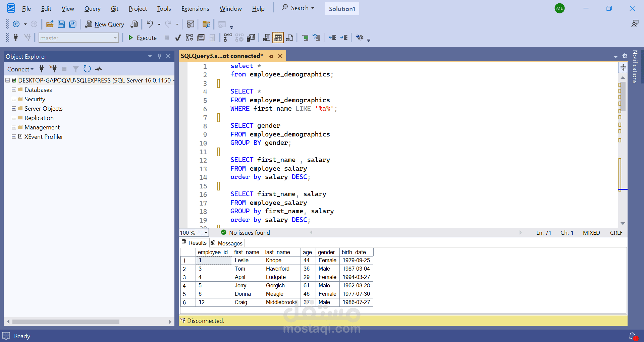Click the Save All icon
Viewport: 644px width, 342px height.
point(73,24)
